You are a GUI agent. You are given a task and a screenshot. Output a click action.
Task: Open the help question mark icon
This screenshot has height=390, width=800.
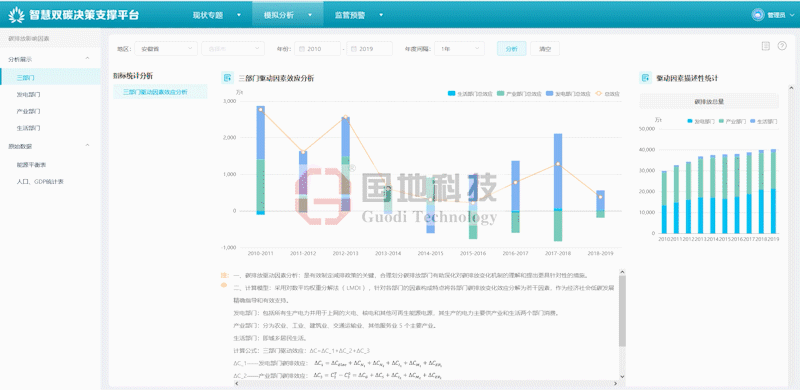[782, 46]
